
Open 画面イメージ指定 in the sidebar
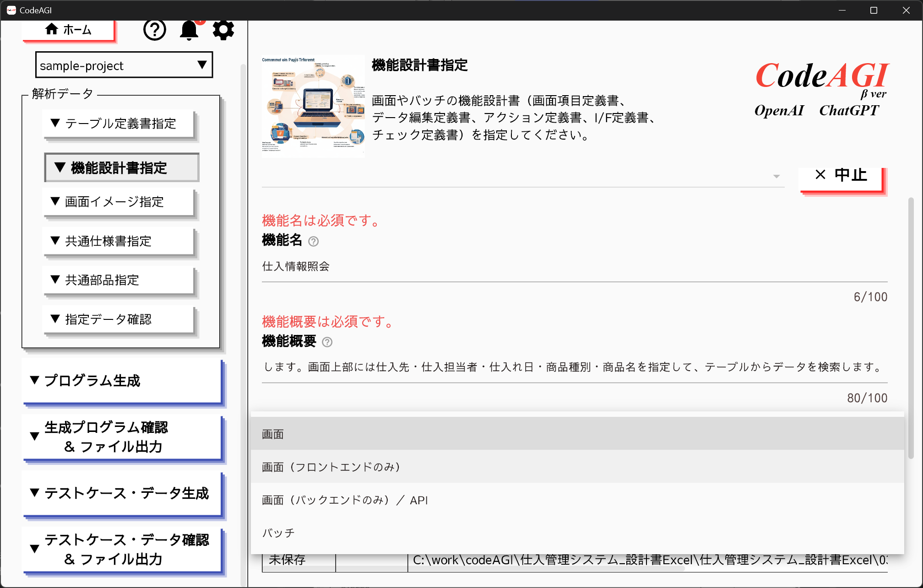[x=119, y=202]
